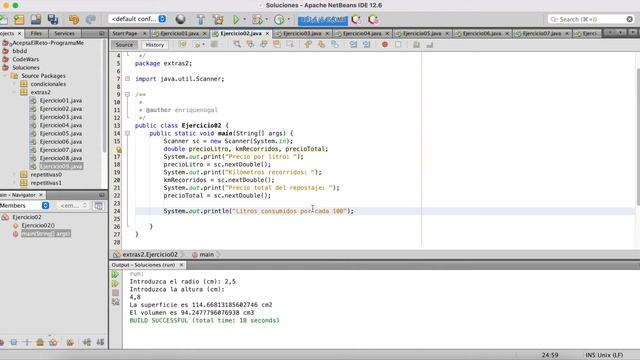Screen dimensions: 640x360
Task: Click the Find Selection magnifier icon in editor toolbar
Action: (237, 44)
